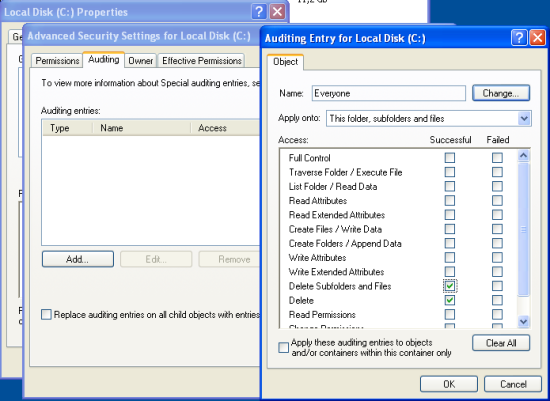Click the Access column header in auditing entries

[x=225, y=128]
